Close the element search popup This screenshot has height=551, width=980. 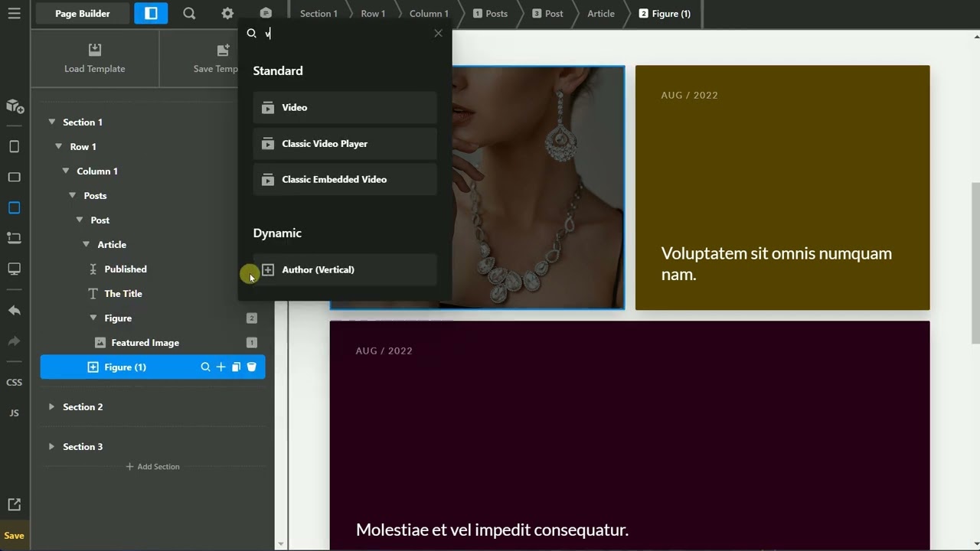(x=438, y=33)
